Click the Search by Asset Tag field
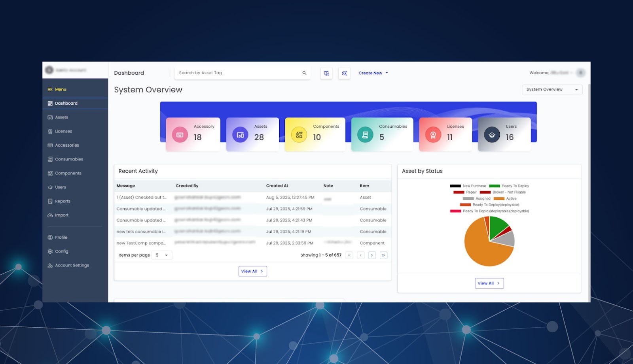 click(237, 73)
